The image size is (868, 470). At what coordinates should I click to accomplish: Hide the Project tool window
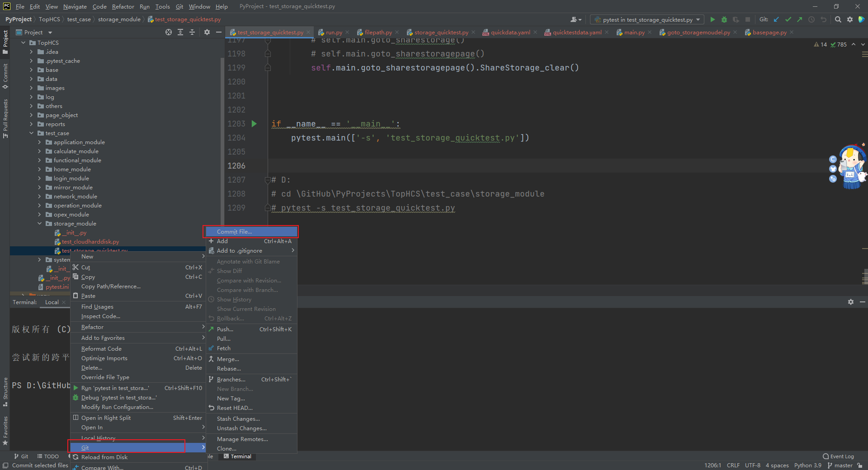219,32
